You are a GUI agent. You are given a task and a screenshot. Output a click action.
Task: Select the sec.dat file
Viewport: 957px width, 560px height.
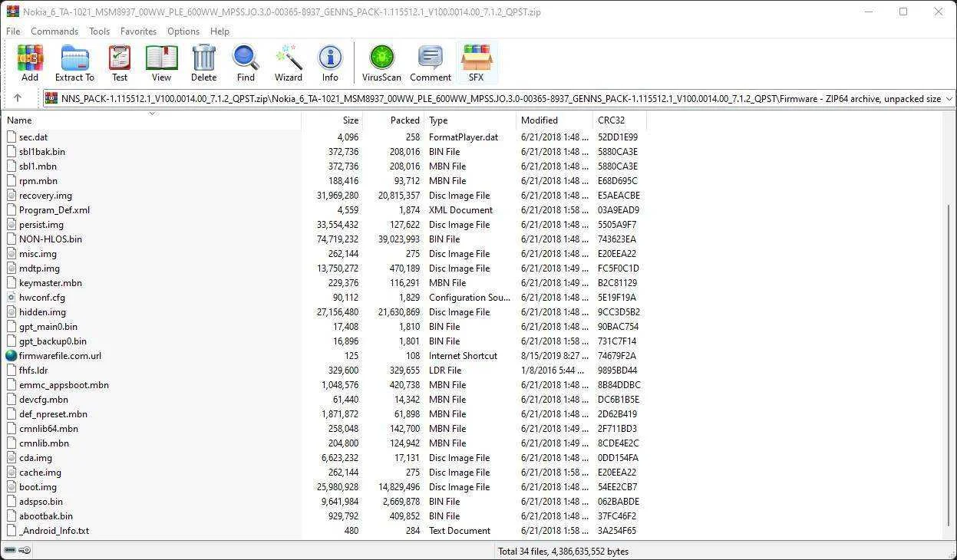click(x=33, y=137)
